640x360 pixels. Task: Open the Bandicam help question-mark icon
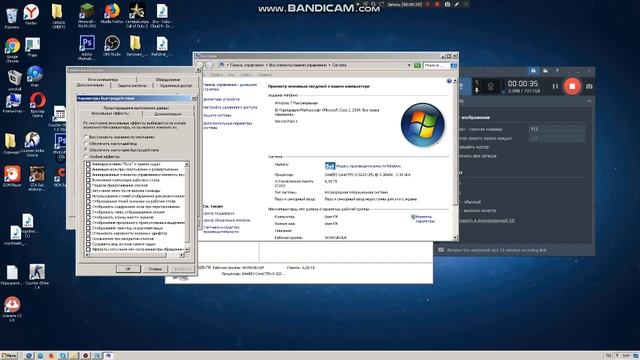[557, 71]
